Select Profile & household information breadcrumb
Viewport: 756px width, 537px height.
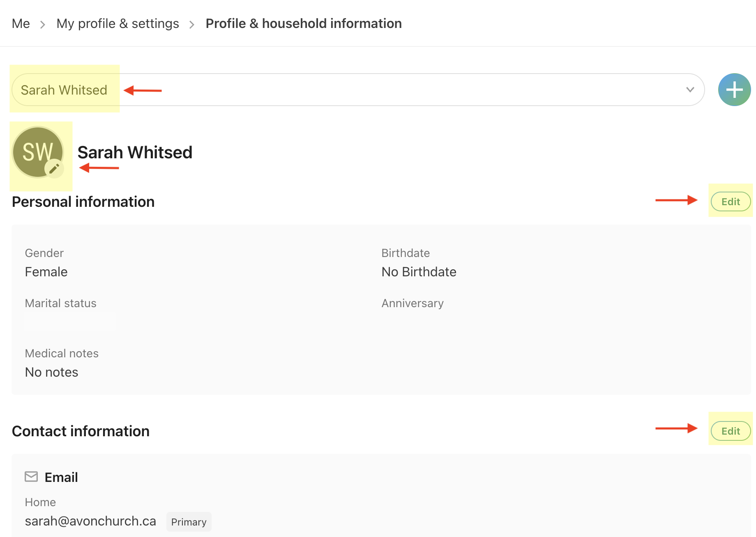click(303, 24)
